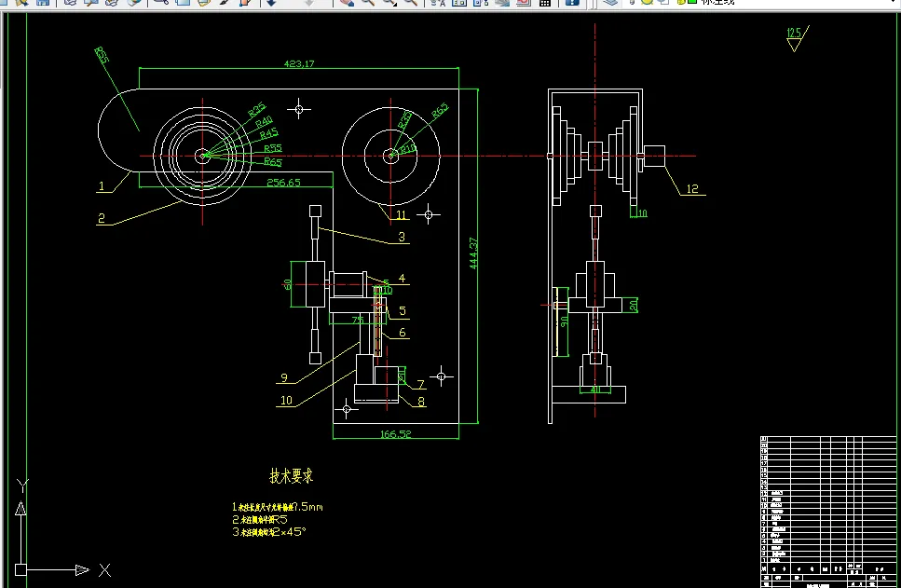Select technical note line ending in 7.5mm

pos(278,507)
